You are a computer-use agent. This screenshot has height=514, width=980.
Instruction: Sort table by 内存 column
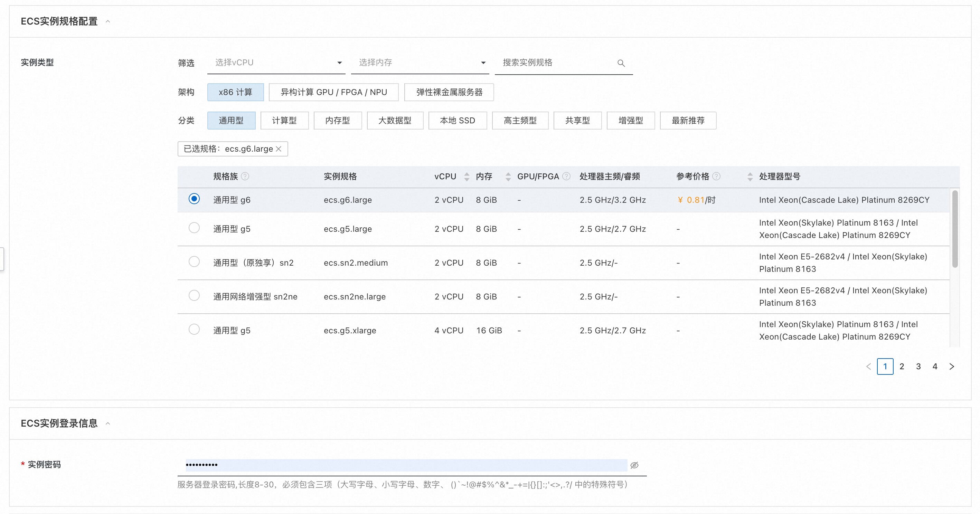click(508, 177)
